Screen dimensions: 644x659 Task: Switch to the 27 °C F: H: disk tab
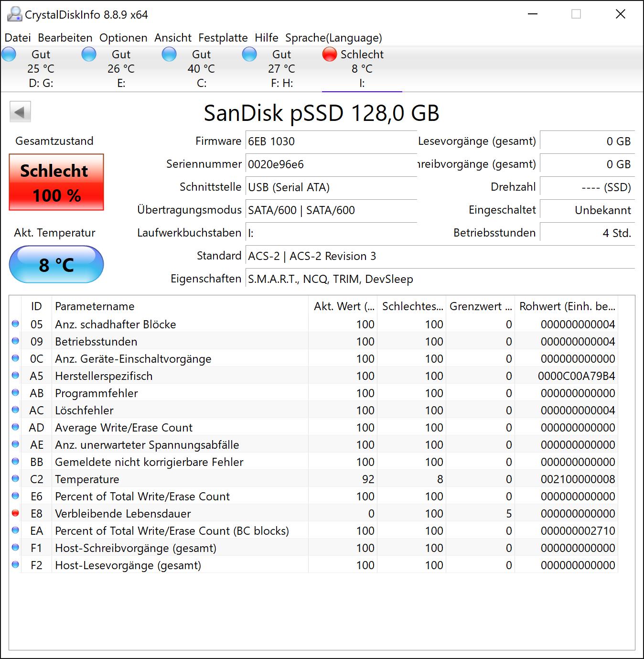coord(282,68)
